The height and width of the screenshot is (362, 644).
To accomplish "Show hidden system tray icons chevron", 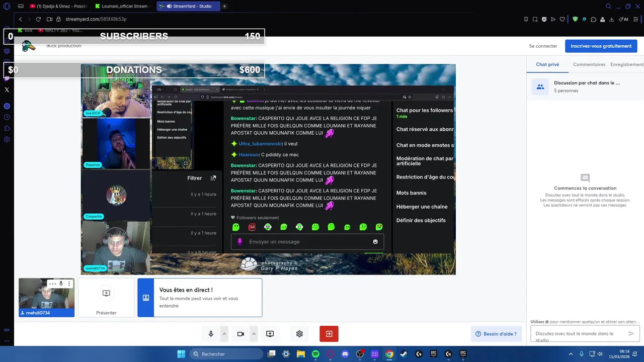I will (571, 354).
